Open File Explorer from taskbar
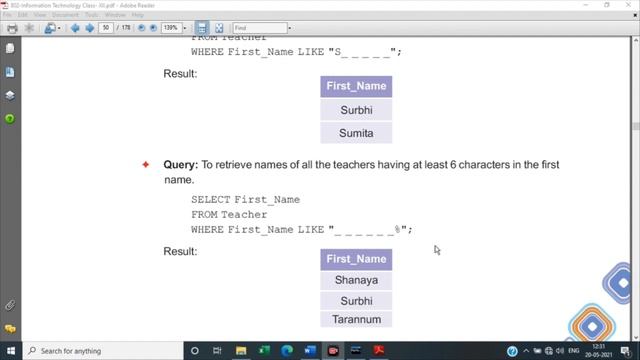The height and width of the screenshot is (360, 640). tap(241, 351)
